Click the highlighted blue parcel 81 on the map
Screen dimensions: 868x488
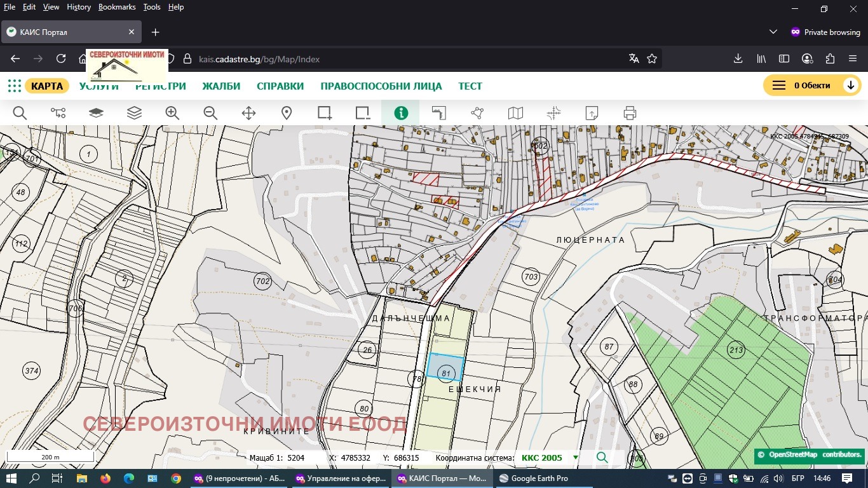tap(445, 367)
